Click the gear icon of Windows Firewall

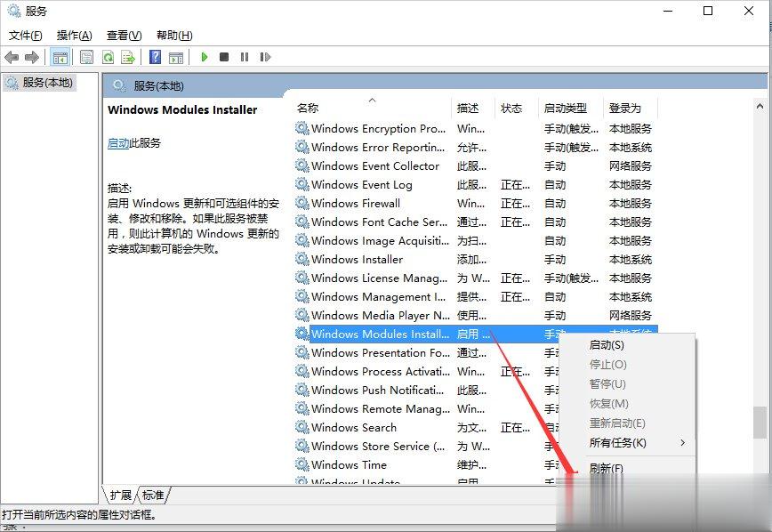pyautogui.click(x=302, y=203)
